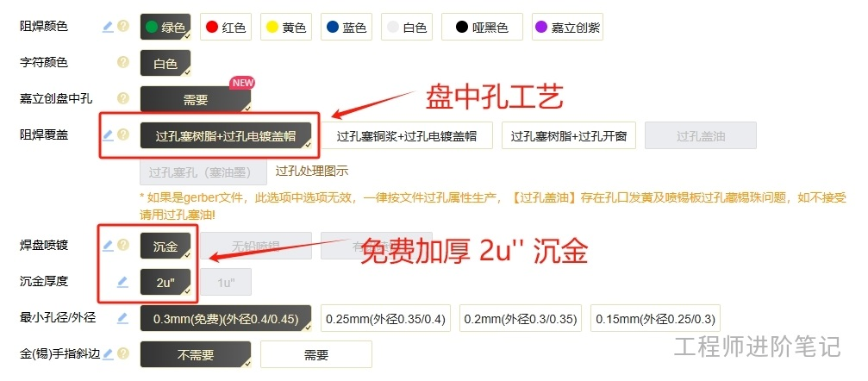Open help icon for 金(锡)手指斜边

click(123, 353)
